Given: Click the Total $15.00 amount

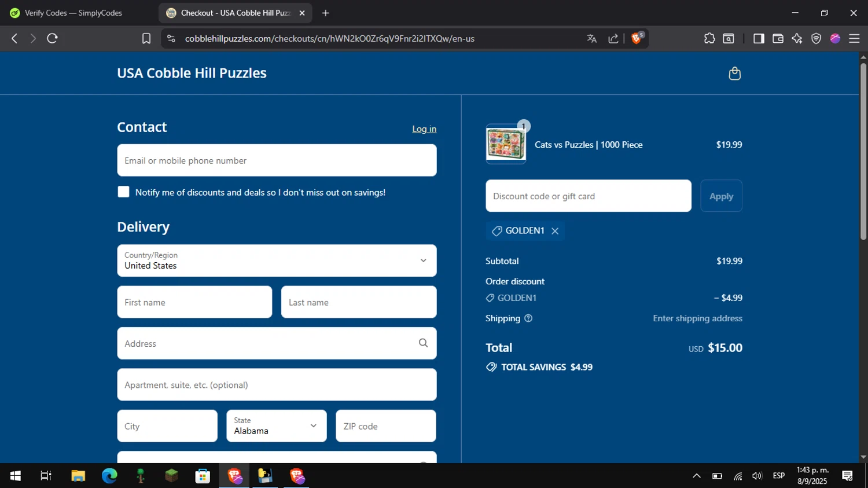Looking at the screenshot, I should (725, 348).
